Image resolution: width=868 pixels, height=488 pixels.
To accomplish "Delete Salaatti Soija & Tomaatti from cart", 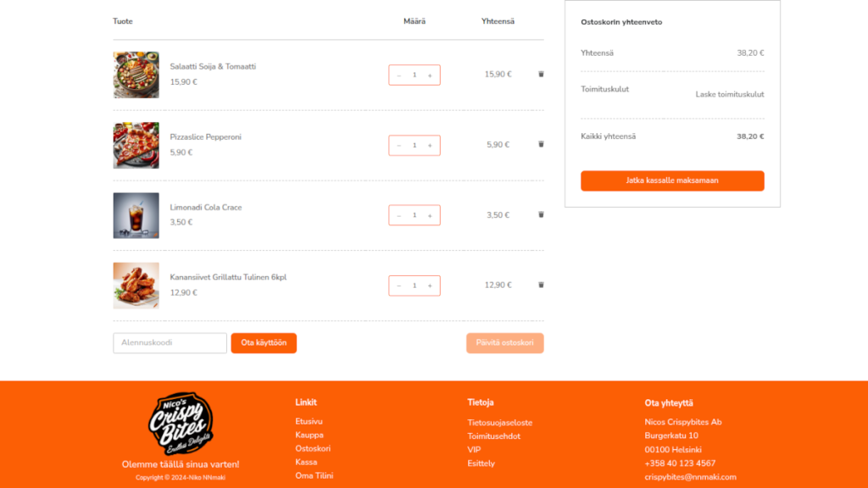I will (x=541, y=75).
